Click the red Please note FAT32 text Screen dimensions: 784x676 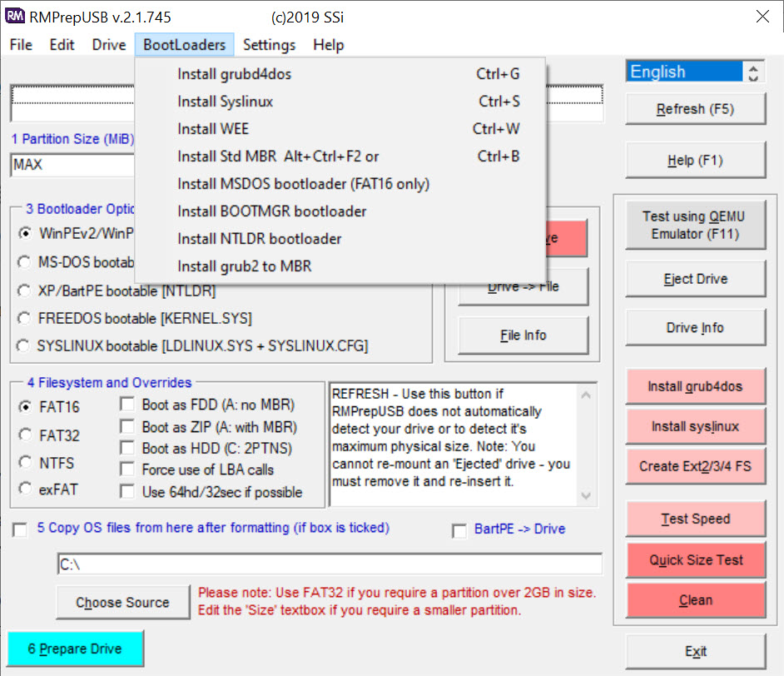[397, 601]
